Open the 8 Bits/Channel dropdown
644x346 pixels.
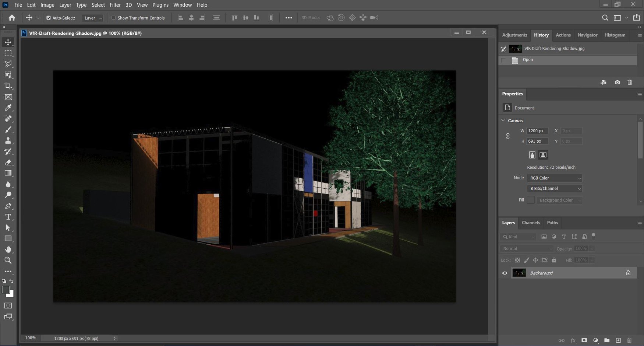tap(554, 188)
